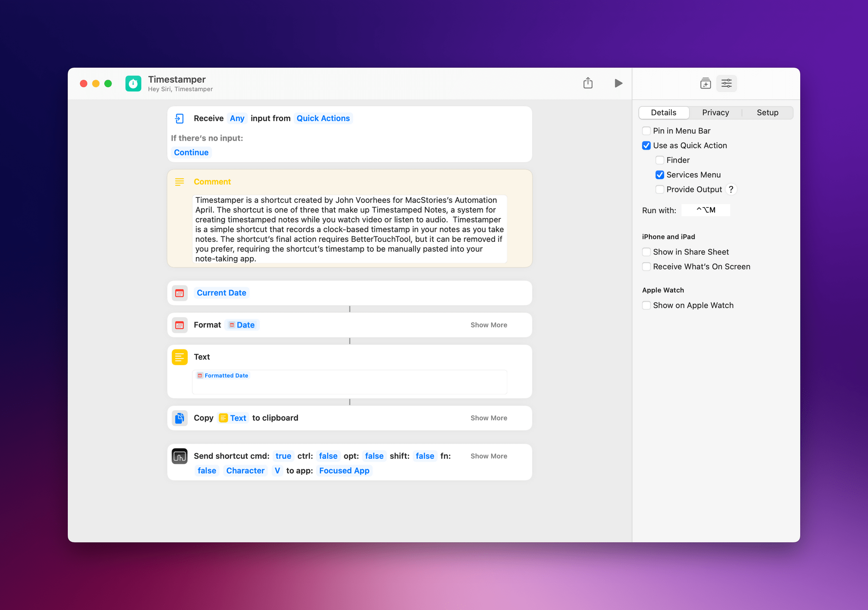Viewport: 868px width, 610px height.
Task: Enable Show in Share Sheet
Action: 646,252
